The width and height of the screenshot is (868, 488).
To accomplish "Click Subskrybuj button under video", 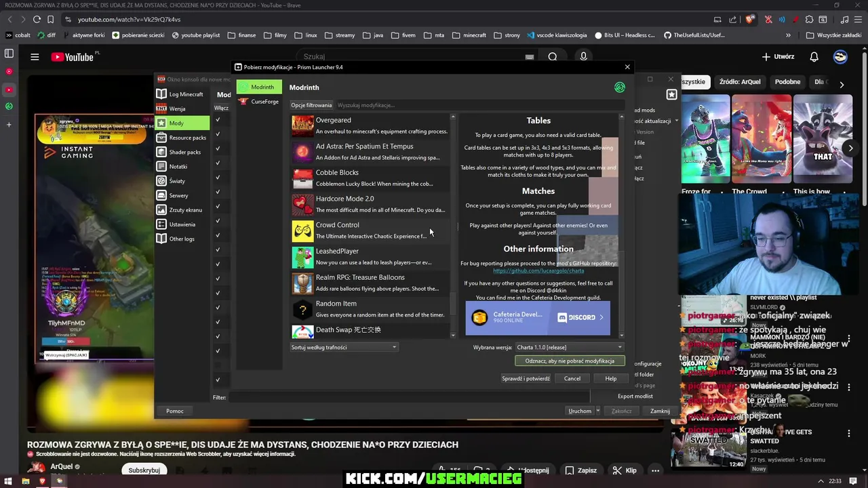I will coord(144,470).
